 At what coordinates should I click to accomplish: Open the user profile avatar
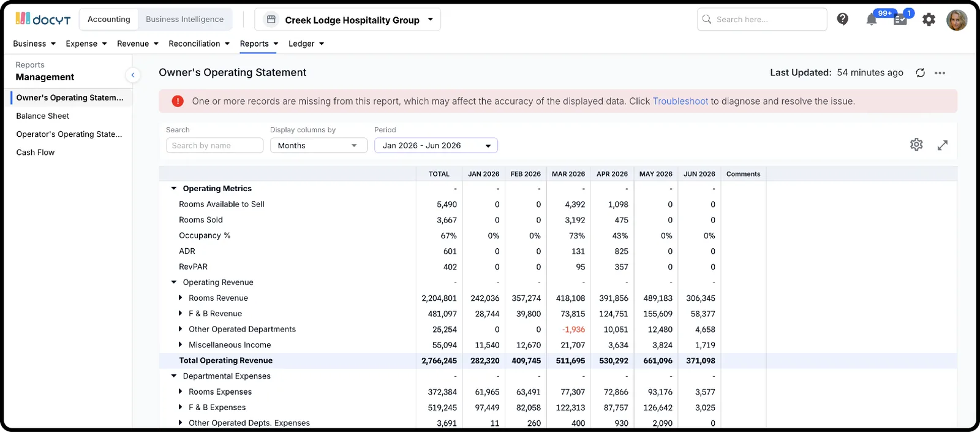point(957,20)
